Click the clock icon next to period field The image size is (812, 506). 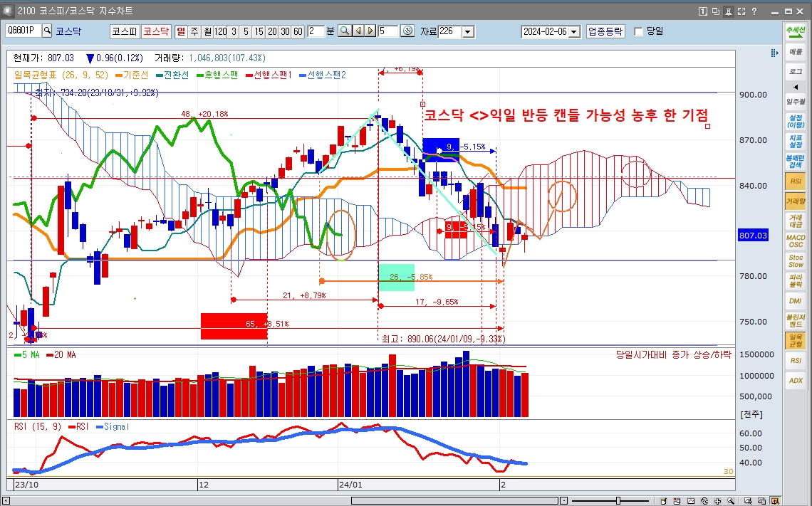click(x=407, y=31)
